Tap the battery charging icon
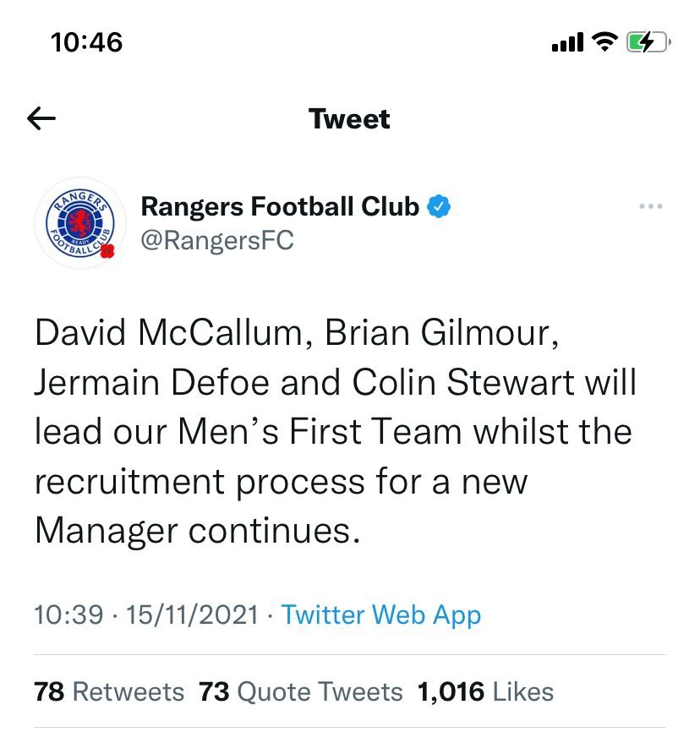The height and width of the screenshot is (732, 700). [x=648, y=42]
